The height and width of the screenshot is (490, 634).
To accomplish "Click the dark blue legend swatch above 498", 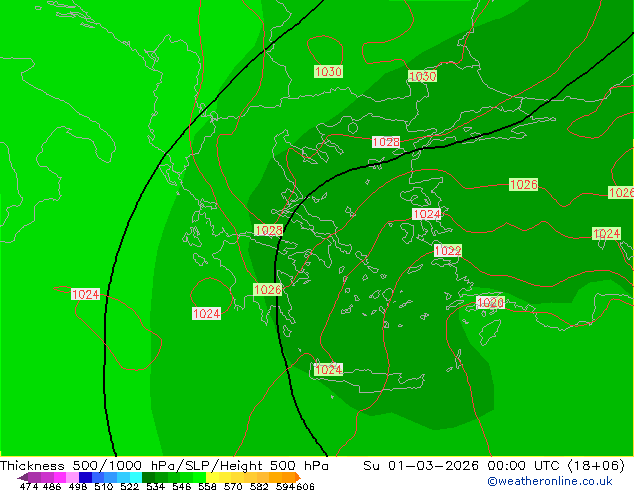I will pyautogui.click(x=85, y=477).
